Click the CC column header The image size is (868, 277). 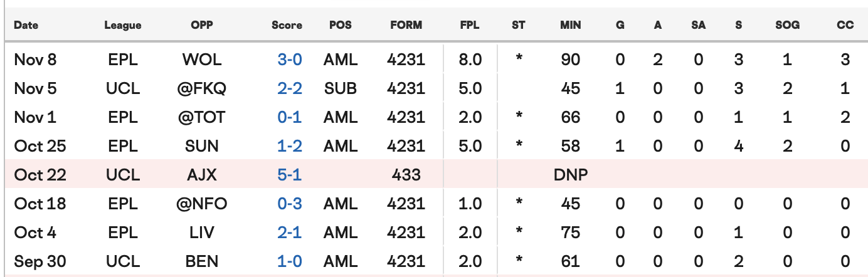click(x=845, y=26)
